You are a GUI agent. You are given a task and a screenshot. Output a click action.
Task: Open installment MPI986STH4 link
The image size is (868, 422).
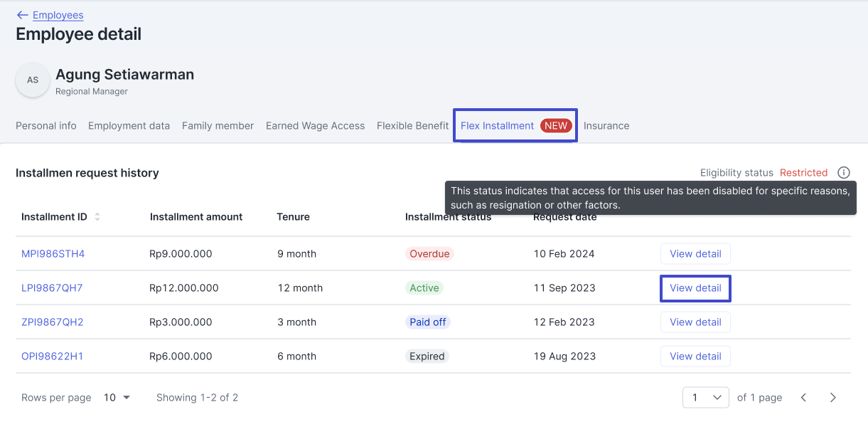(x=53, y=254)
